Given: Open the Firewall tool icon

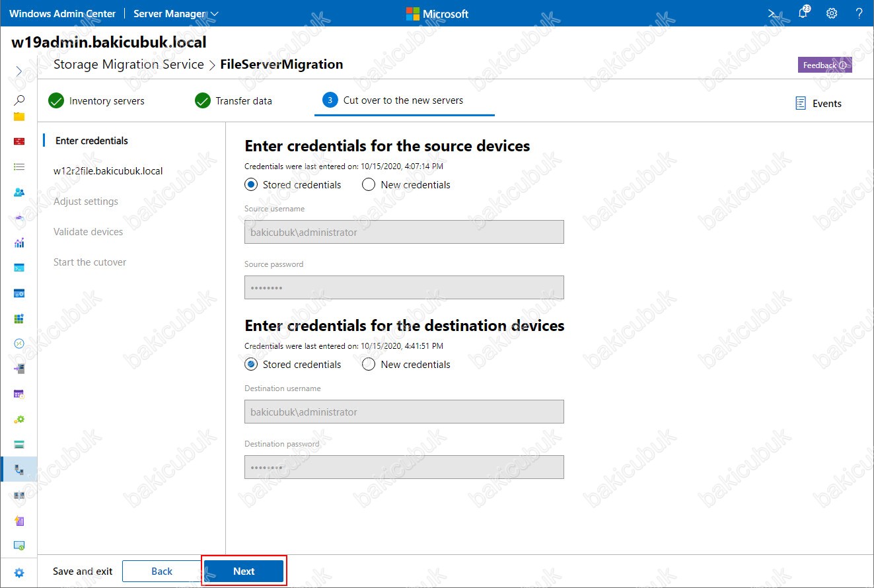Looking at the screenshot, I should 19,141.
